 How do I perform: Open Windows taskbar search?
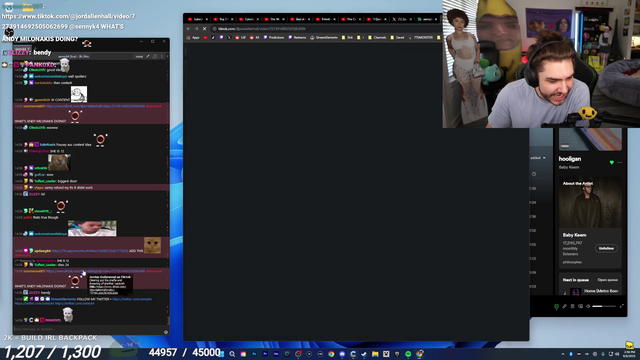(232, 354)
